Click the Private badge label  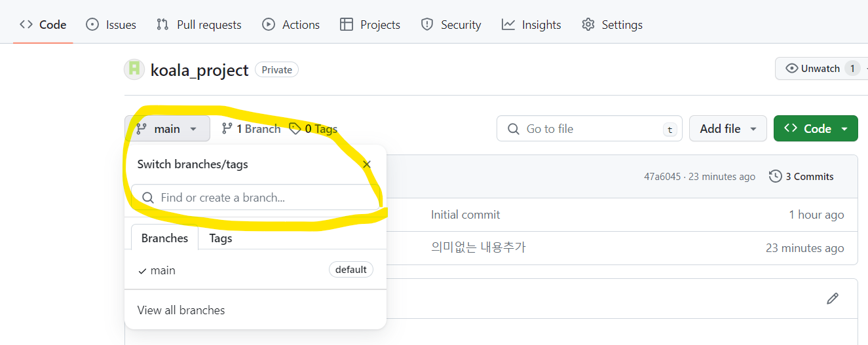click(276, 70)
